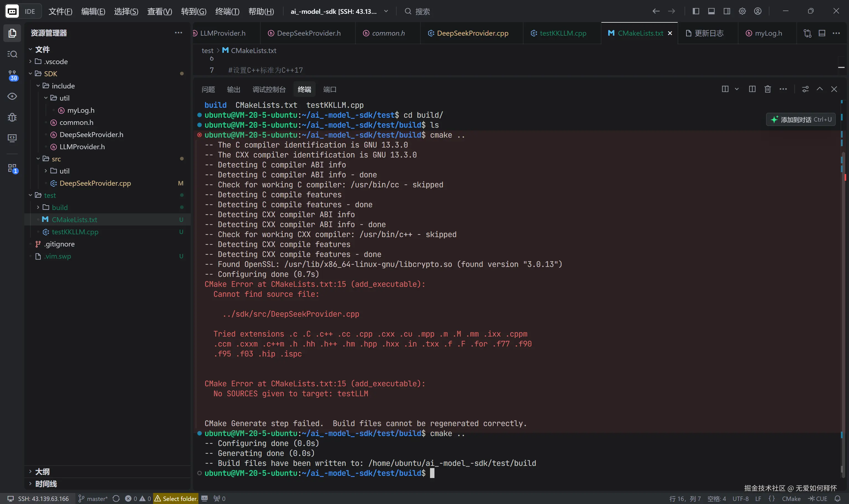
Task: Open the 终端(T) menu
Action: (x=227, y=11)
